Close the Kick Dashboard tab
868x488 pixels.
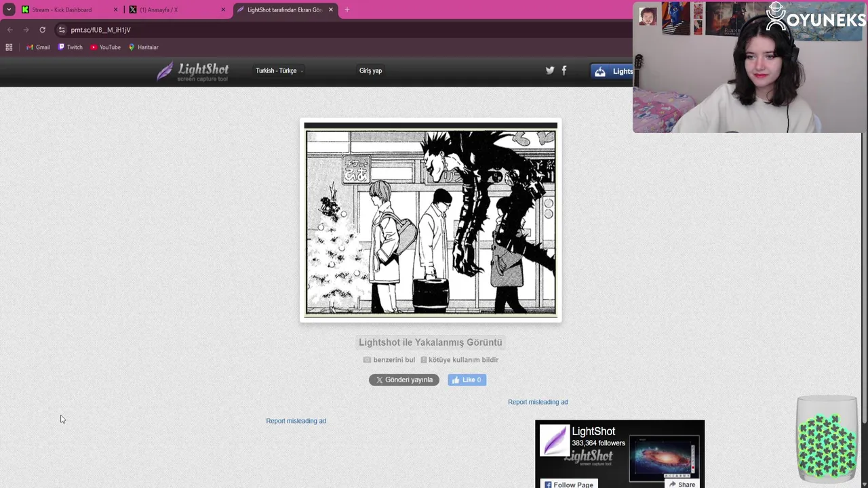(x=115, y=9)
